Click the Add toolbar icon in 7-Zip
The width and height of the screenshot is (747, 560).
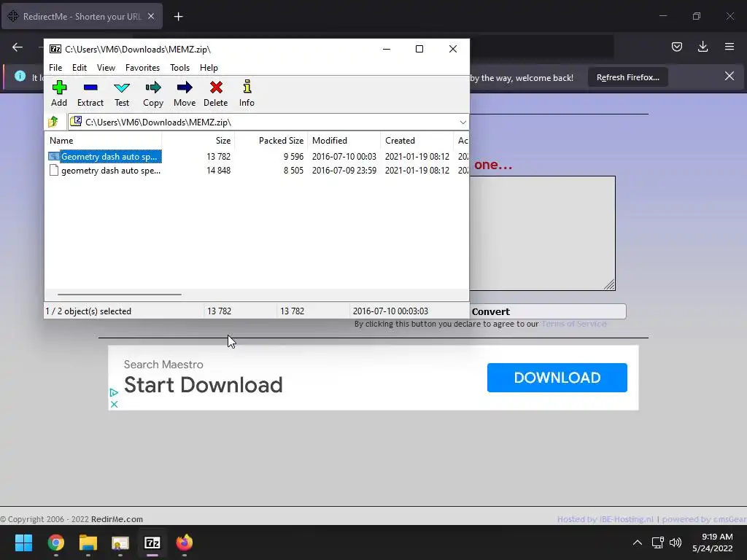(59, 93)
